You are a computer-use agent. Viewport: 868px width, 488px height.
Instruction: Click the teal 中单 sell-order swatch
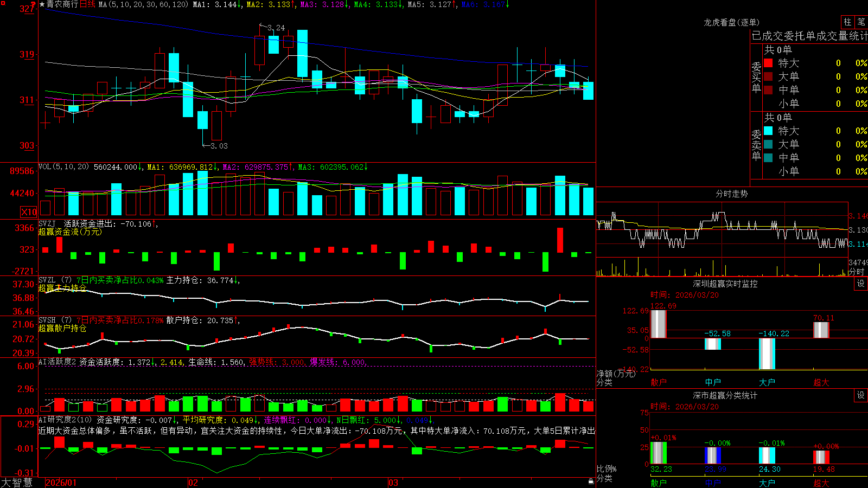point(768,158)
